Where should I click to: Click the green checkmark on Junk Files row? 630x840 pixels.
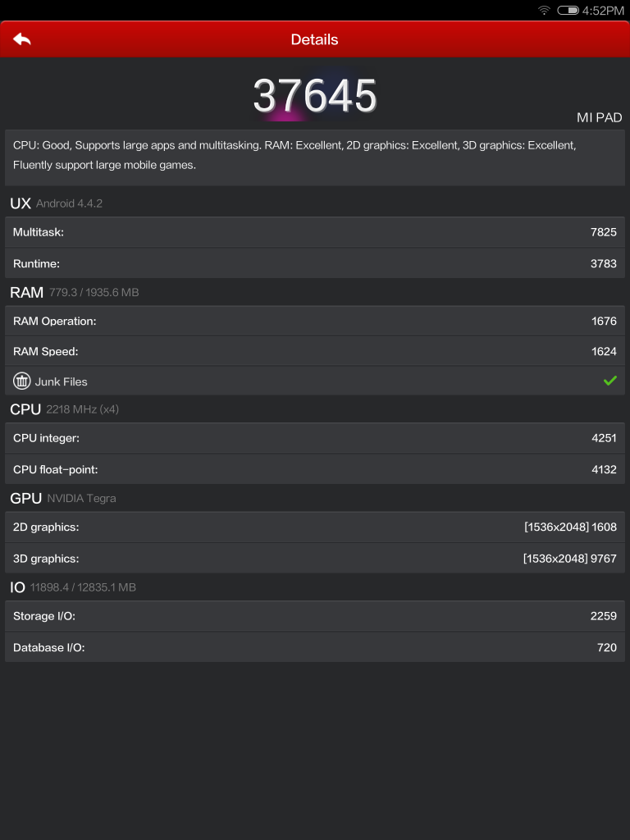609,380
